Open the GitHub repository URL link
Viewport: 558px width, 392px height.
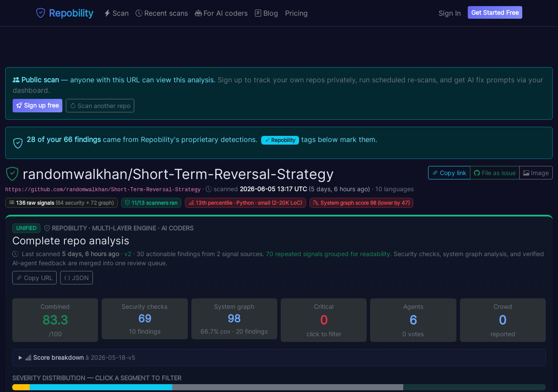(103, 189)
